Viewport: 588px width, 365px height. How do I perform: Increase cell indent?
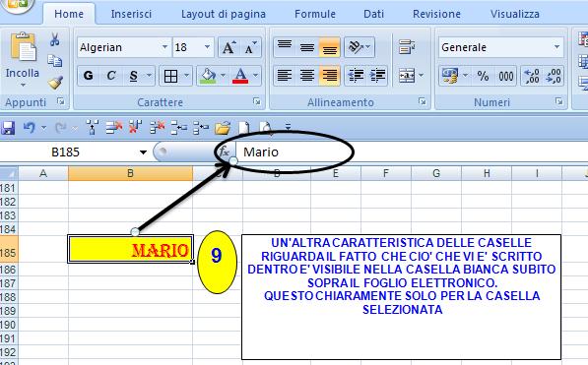click(x=377, y=76)
